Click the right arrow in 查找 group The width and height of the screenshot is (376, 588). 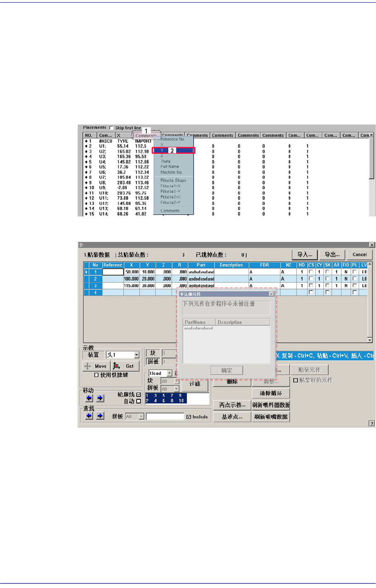[x=100, y=416]
